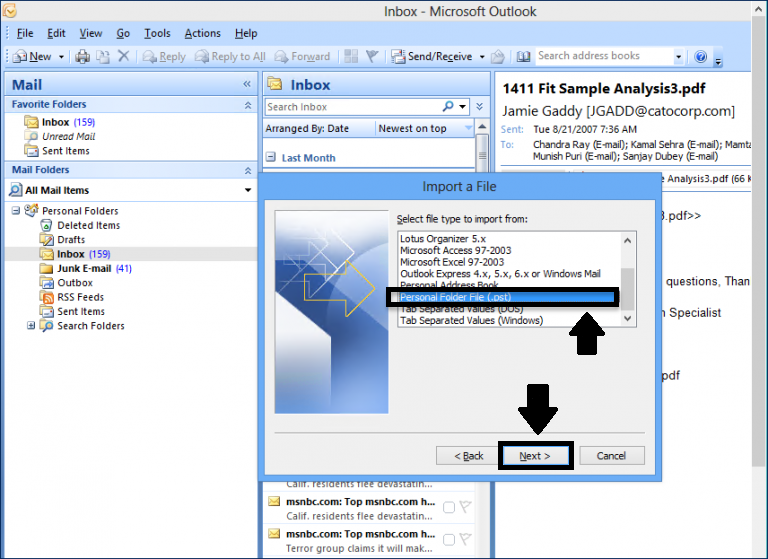Select Inbox under Favorite Folders
The image size is (768, 559).
click(59, 122)
